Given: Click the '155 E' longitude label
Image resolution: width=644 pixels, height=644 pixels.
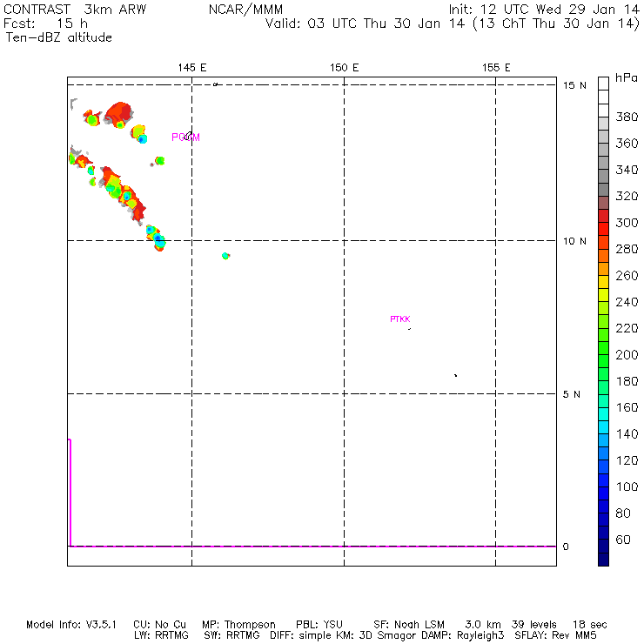Looking at the screenshot, I should click(x=496, y=67).
